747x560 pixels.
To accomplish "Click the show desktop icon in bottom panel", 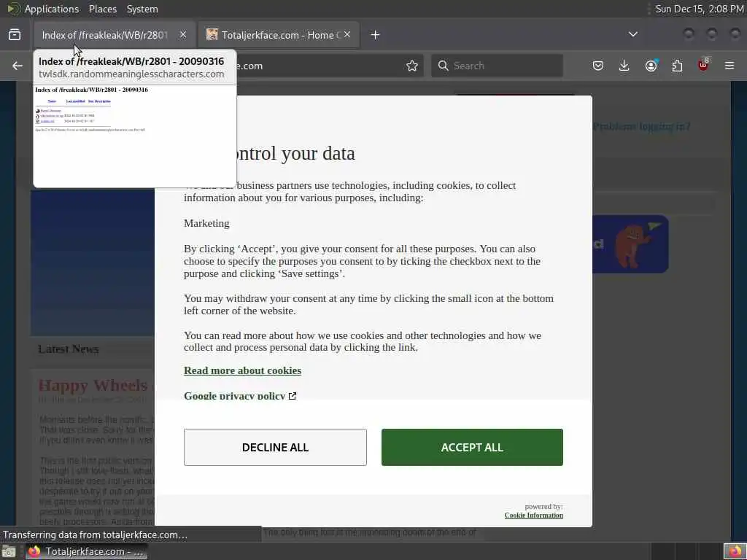I will tap(9, 551).
